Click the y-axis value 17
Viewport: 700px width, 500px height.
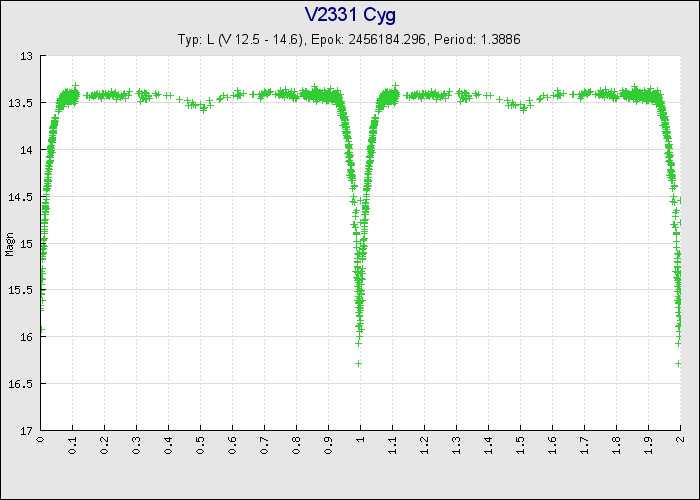click(x=27, y=431)
